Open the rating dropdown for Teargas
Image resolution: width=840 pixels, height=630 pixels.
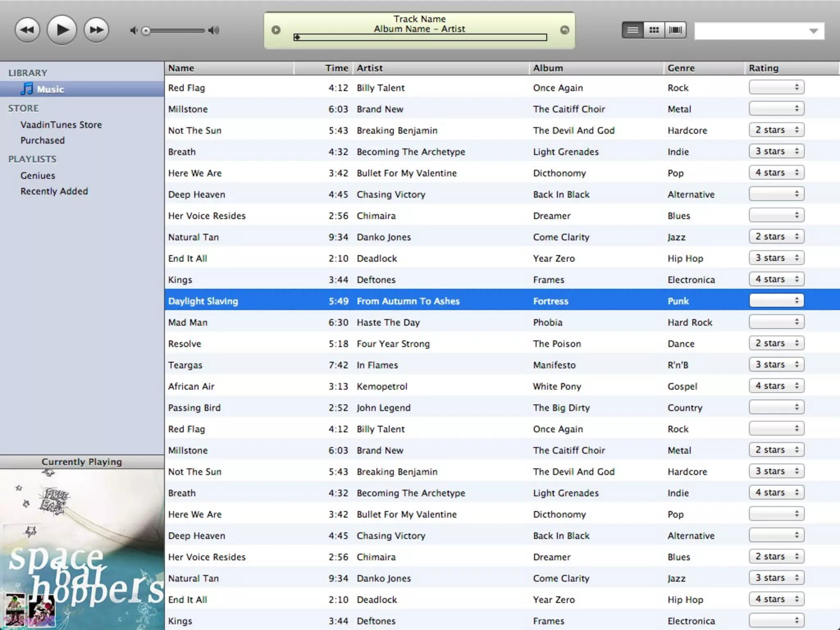coord(776,365)
